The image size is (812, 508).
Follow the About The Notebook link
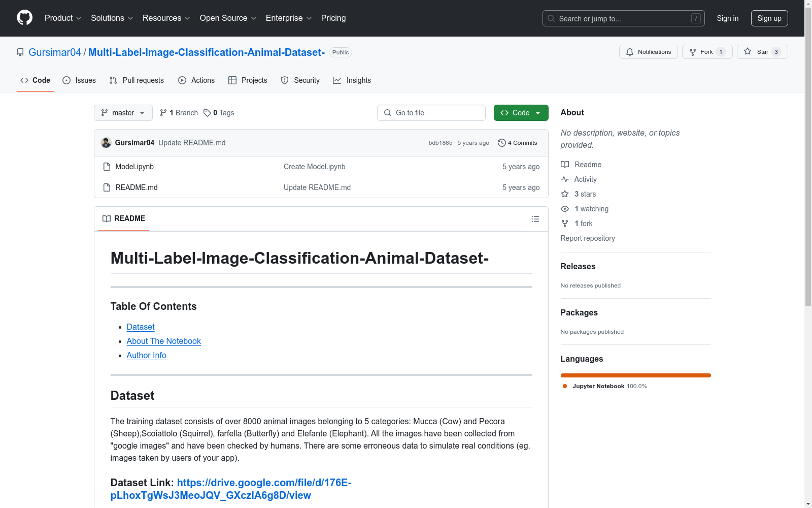pos(163,341)
